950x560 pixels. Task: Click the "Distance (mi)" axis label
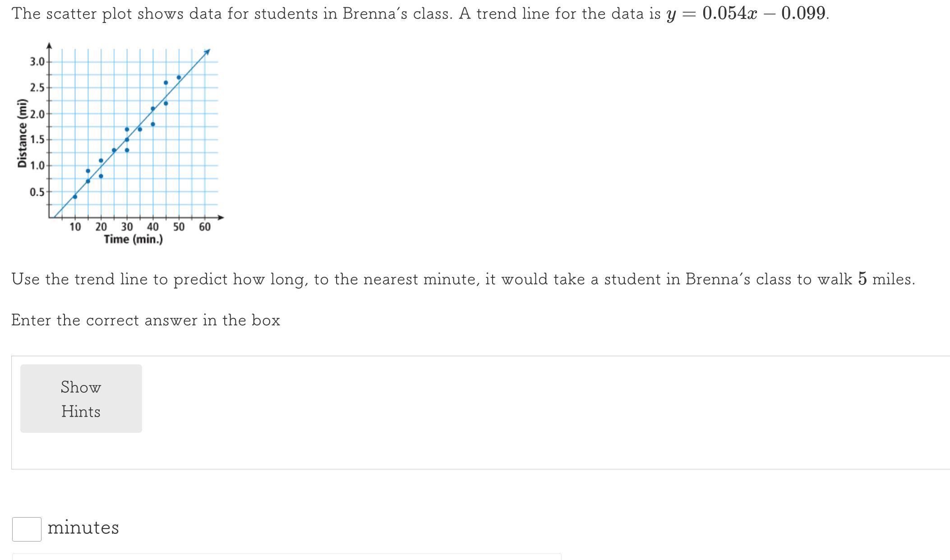[x=21, y=139]
